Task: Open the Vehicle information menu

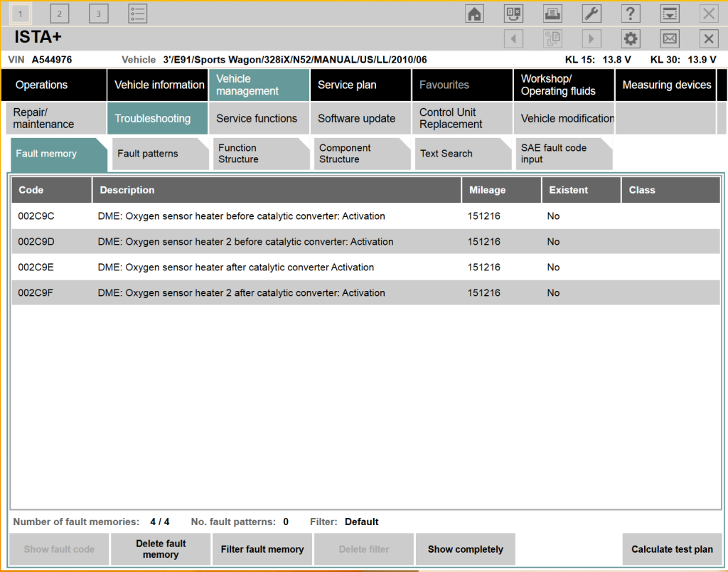Action: pyautogui.click(x=159, y=85)
